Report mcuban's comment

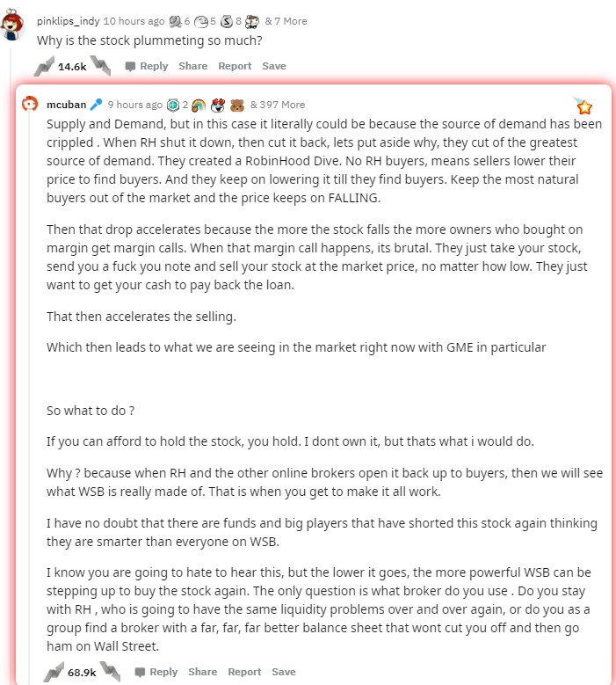244,672
